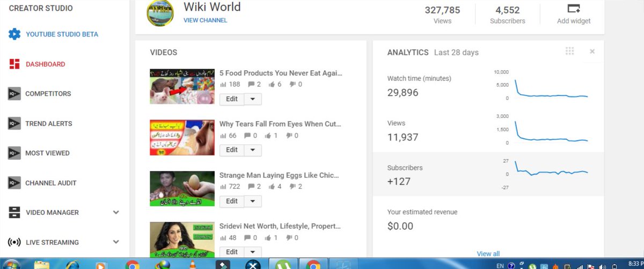Open 'Sridevi Net Worth, Lifestyle' video title

pos(280,226)
